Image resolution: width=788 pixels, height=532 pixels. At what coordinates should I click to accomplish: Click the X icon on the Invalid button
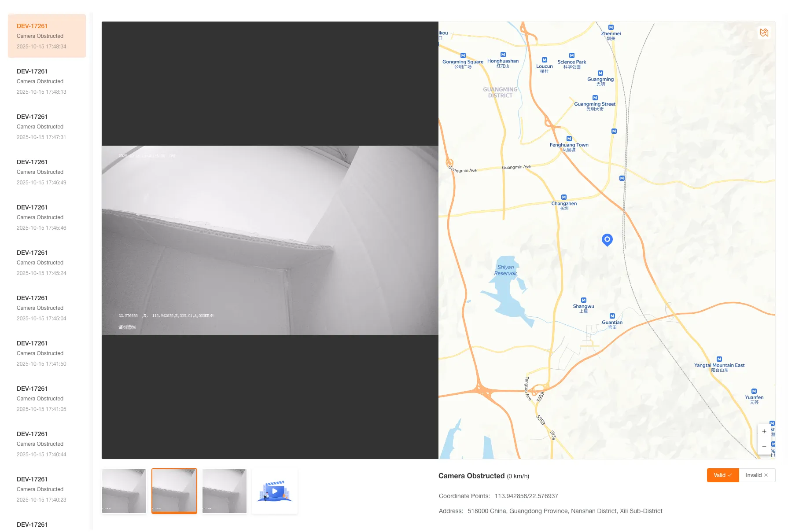click(x=766, y=475)
